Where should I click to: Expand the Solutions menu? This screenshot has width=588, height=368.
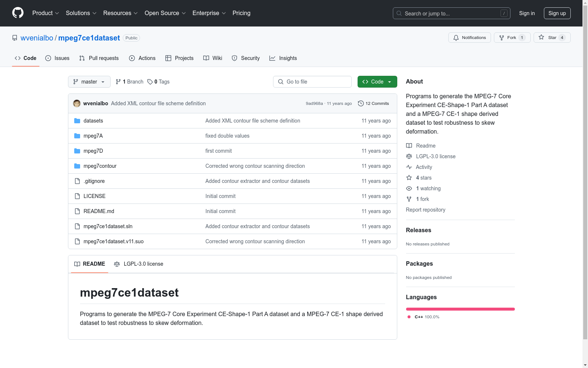click(81, 13)
